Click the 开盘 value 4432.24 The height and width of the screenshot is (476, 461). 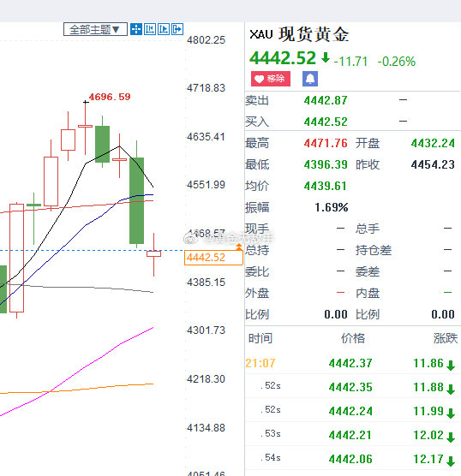[x=433, y=143]
